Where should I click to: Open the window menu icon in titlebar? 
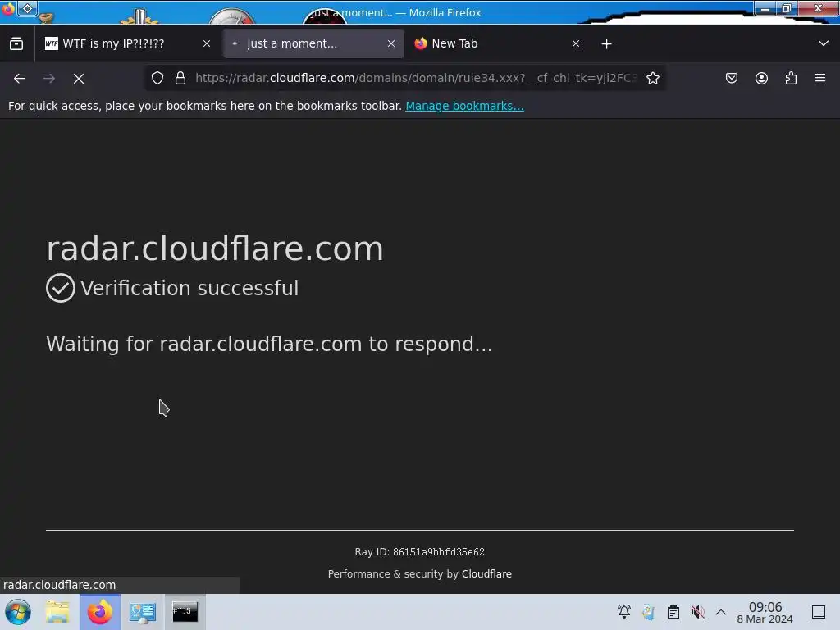coord(8,8)
